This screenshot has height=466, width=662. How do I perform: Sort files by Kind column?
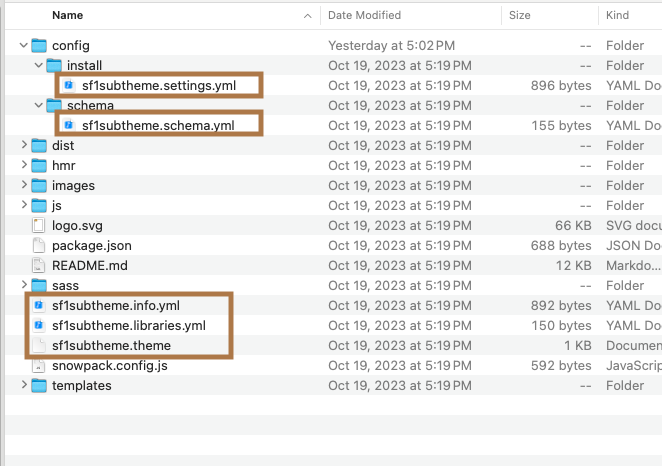pyautogui.click(x=619, y=15)
